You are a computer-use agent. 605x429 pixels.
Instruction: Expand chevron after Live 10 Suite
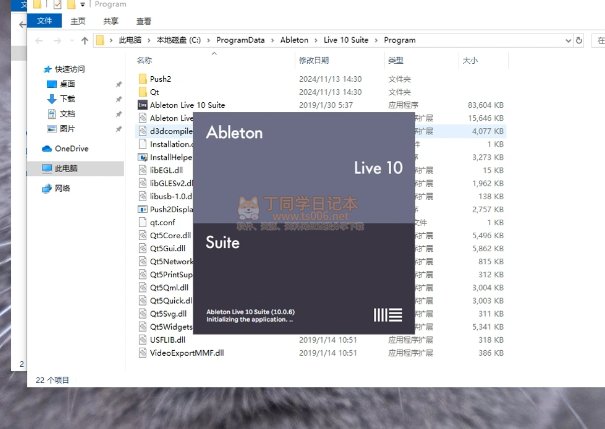tap(376, 41)
